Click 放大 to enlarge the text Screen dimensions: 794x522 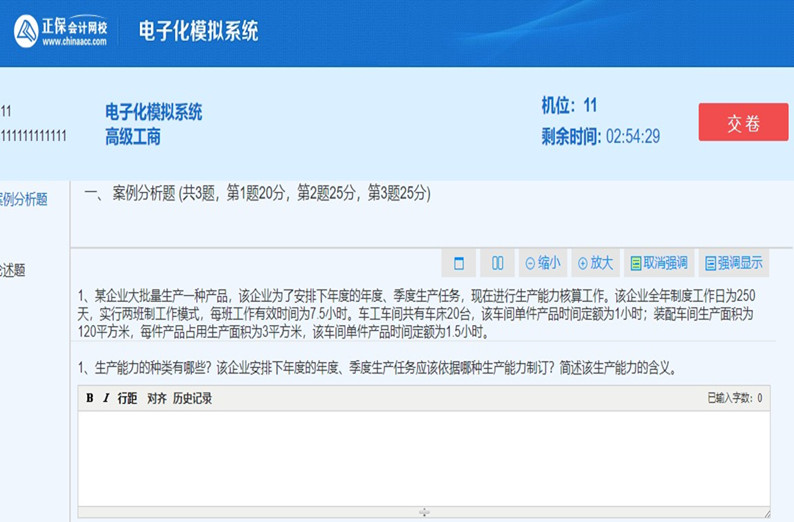click(x=595, y=264)
